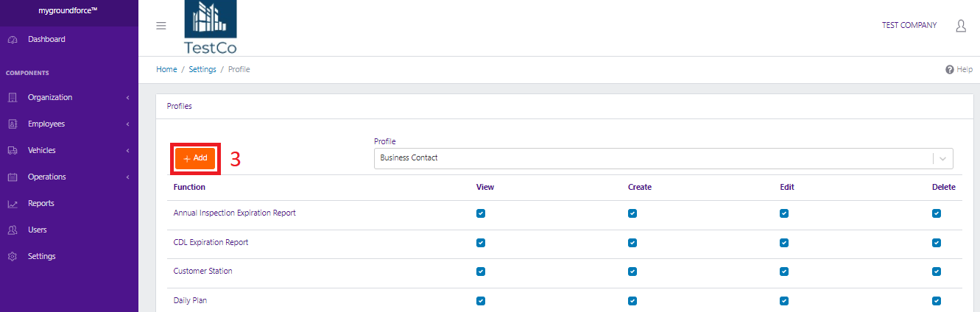Screen dimensions: 980x312
Task: Click the orange Add button
Action: click(195, 158)
